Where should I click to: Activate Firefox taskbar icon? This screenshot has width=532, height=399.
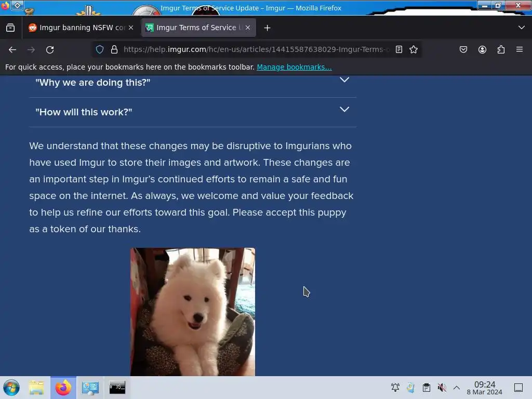[63, 388]
